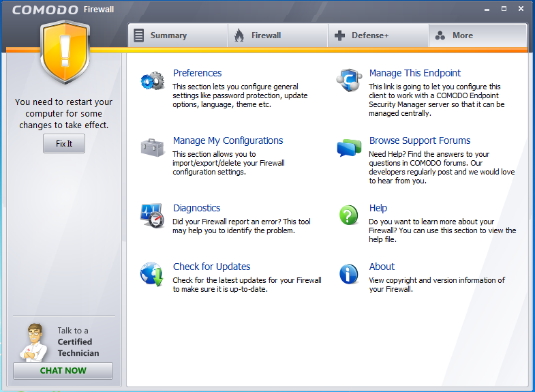Click the text 'Check for the latest updates'
The height and width of the screenshot is (392, 535).
coord(247,284)
